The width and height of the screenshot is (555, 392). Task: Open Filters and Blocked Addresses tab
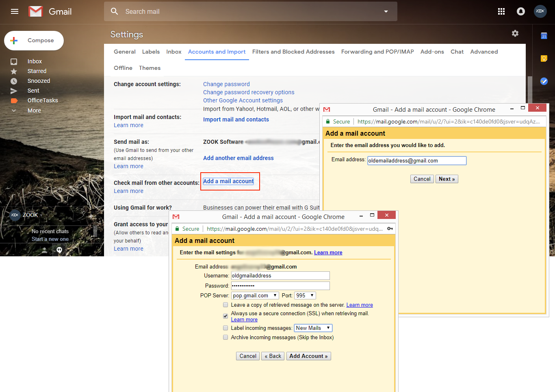click(x=293, y=52)
